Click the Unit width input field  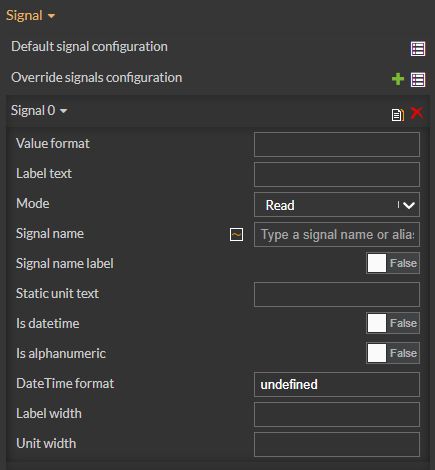(x=337, y=444)
